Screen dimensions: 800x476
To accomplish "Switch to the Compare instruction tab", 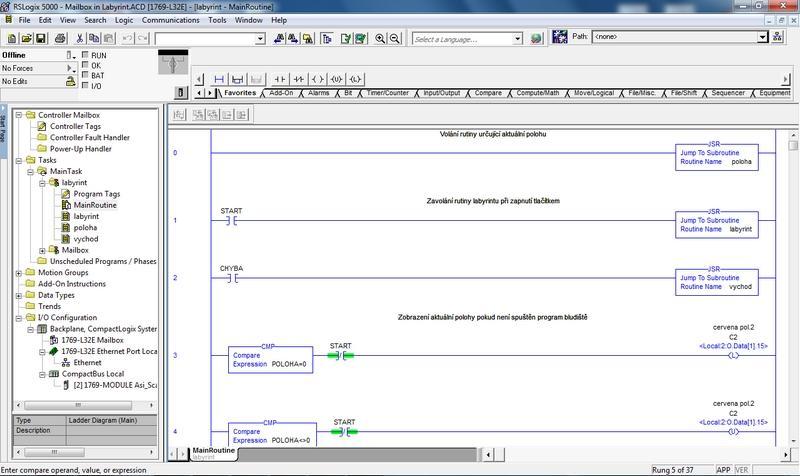I will pyautogui.click(x=488, y=93).
